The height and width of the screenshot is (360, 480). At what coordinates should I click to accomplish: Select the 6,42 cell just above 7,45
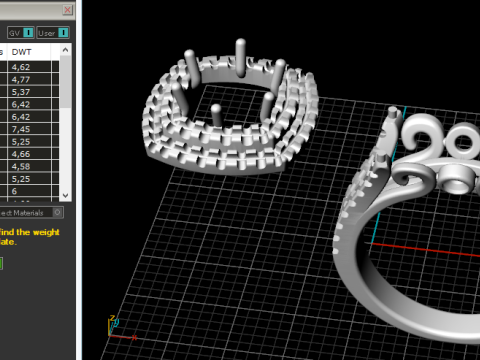tap(29, 117)
